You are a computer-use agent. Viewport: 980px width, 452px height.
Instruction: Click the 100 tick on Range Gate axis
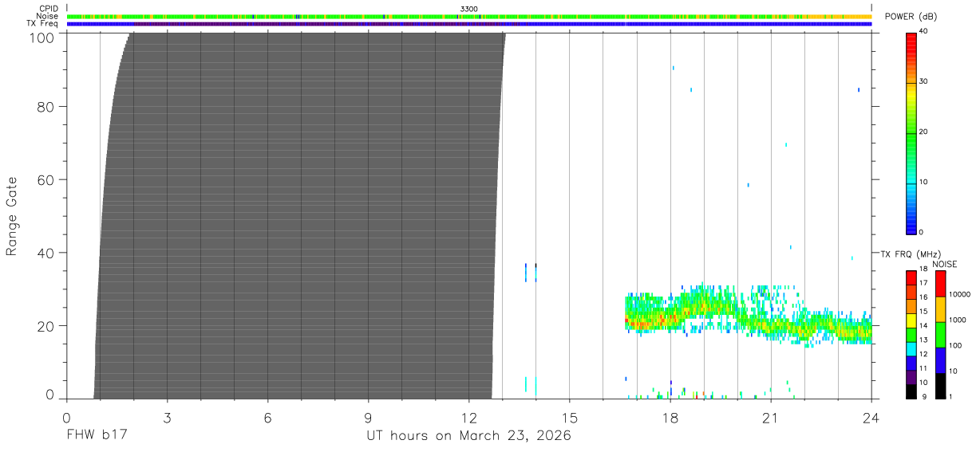pos(41,37)
